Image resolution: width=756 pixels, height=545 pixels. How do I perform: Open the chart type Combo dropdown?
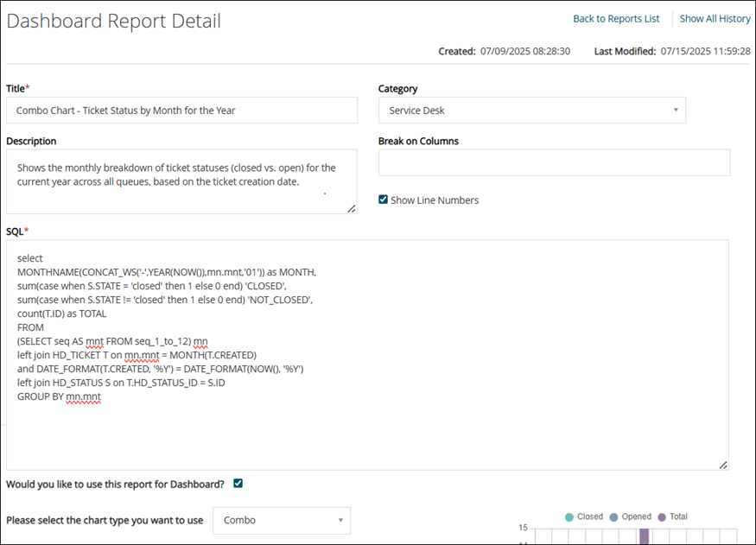(x=281, y=520)
